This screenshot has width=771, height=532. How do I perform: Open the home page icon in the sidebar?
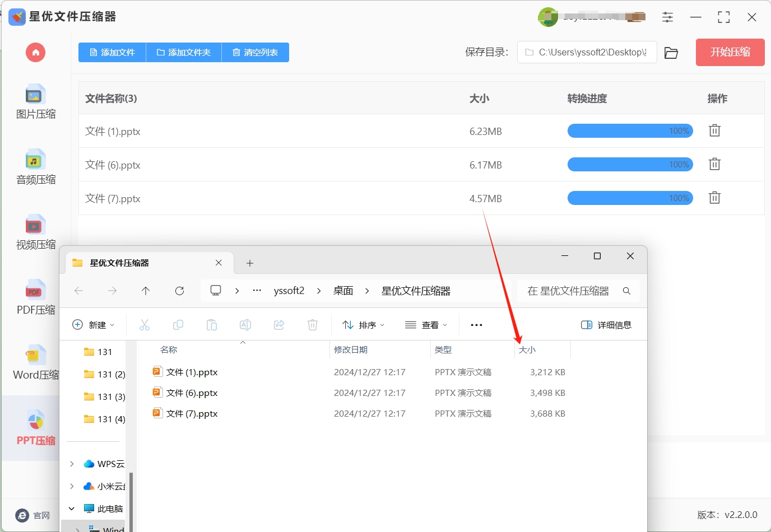tap(35, 53)
